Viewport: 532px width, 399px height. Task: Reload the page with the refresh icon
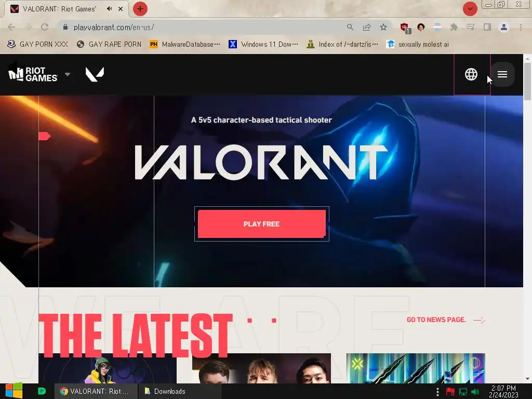click(45, 27)
